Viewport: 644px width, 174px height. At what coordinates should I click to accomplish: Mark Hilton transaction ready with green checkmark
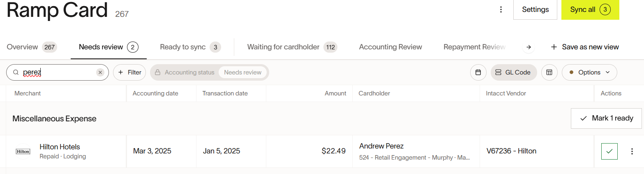[609, 151]
